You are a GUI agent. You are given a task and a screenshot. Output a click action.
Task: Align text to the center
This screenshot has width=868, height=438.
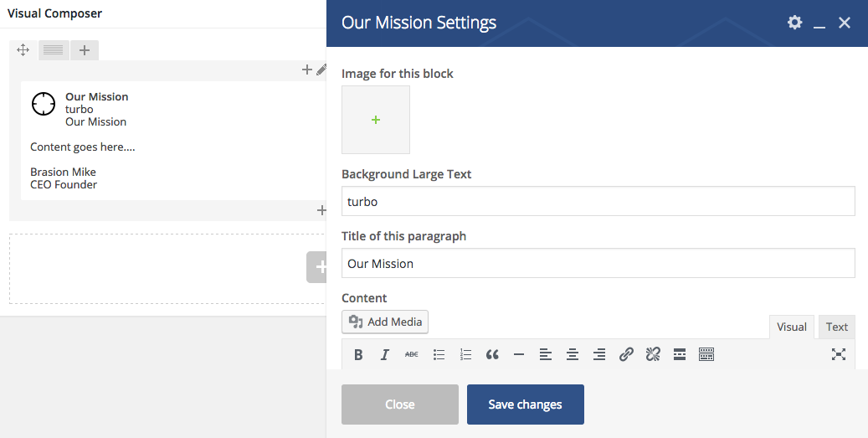[573, 354]
